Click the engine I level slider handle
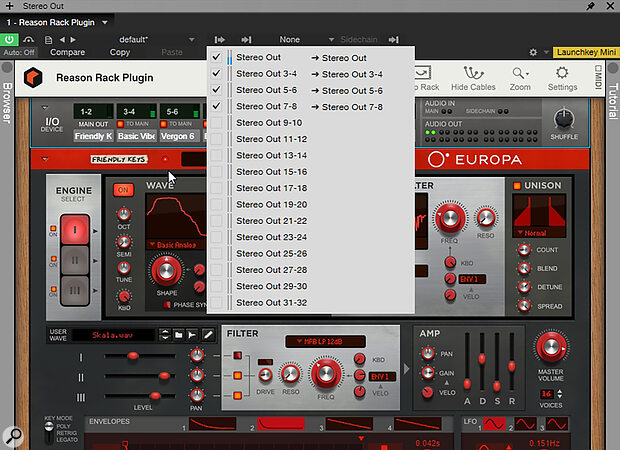This screenshot has width=620, height=450. [133, 355]
